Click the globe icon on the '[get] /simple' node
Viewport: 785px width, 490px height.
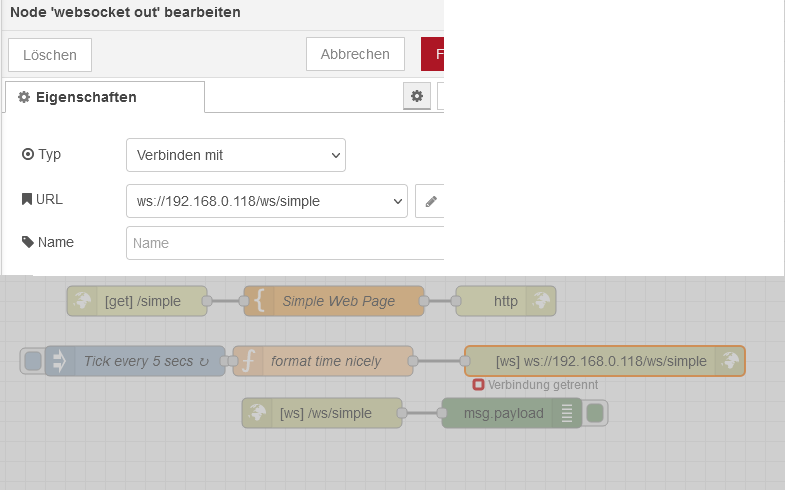pos(83,301)
